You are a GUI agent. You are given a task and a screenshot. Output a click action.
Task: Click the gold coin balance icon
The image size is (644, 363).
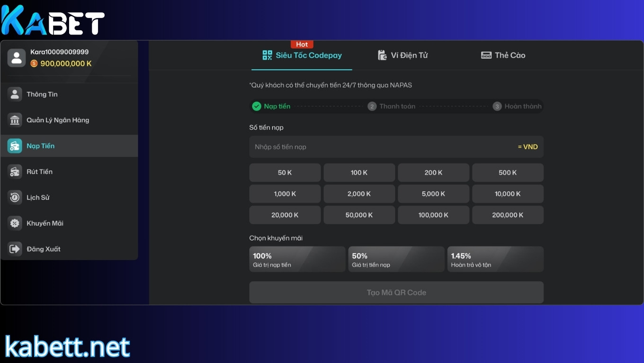[x=34, y=64]
